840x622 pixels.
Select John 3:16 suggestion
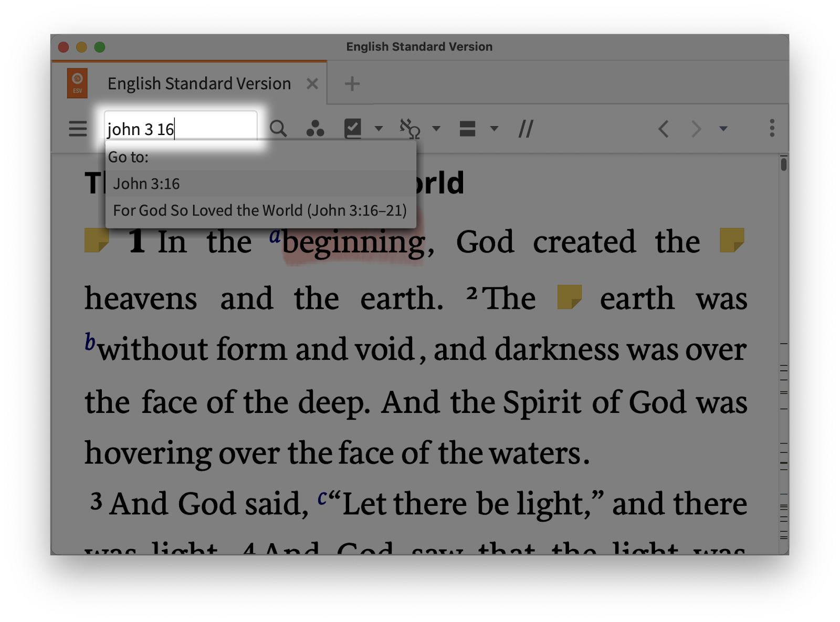coord(146,184)
